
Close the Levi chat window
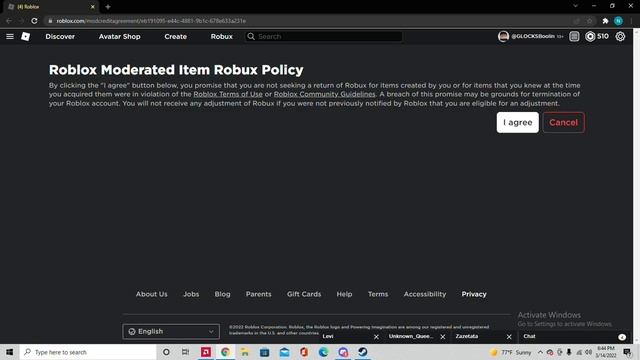[376, 337]
